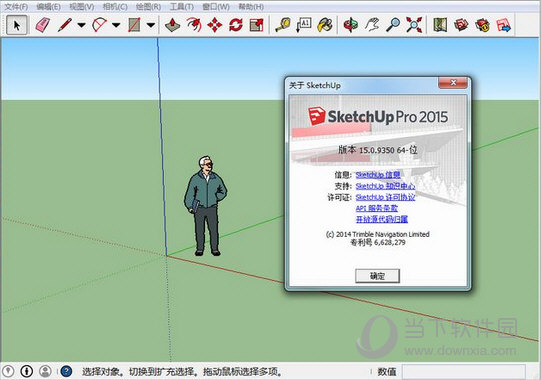The image size is (541, 380).
Task: Choose the Zoom magnifier tool
Action: coord(393,25)
